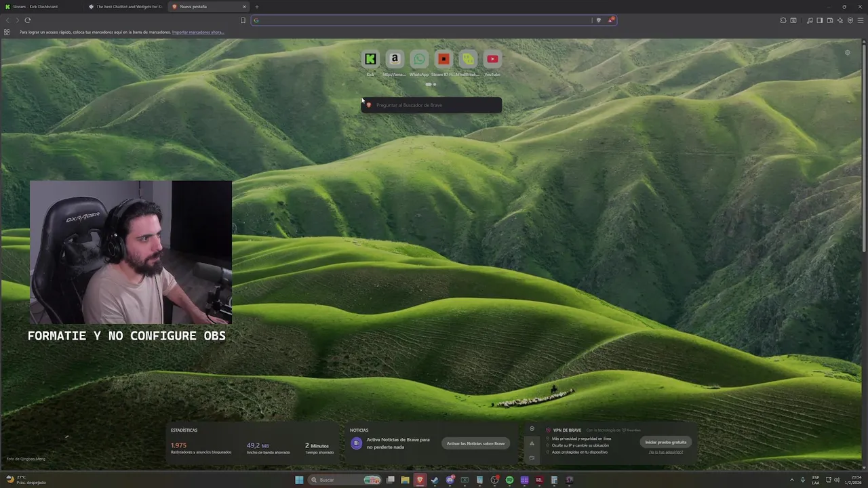Toggle the sidebar panel icon
This screenshot has height=488, width=868.
820,20
